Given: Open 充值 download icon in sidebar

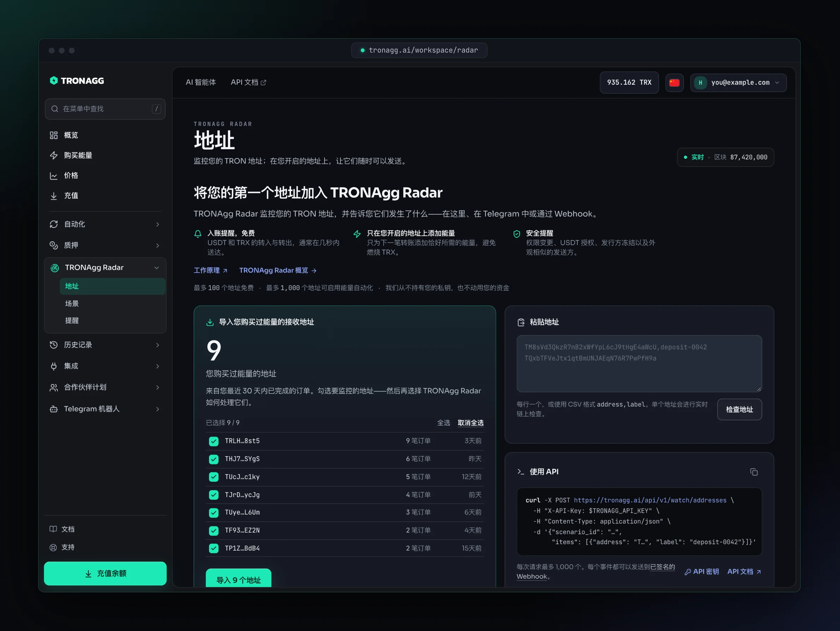Looking at the screenshot, I should (54, 196).
